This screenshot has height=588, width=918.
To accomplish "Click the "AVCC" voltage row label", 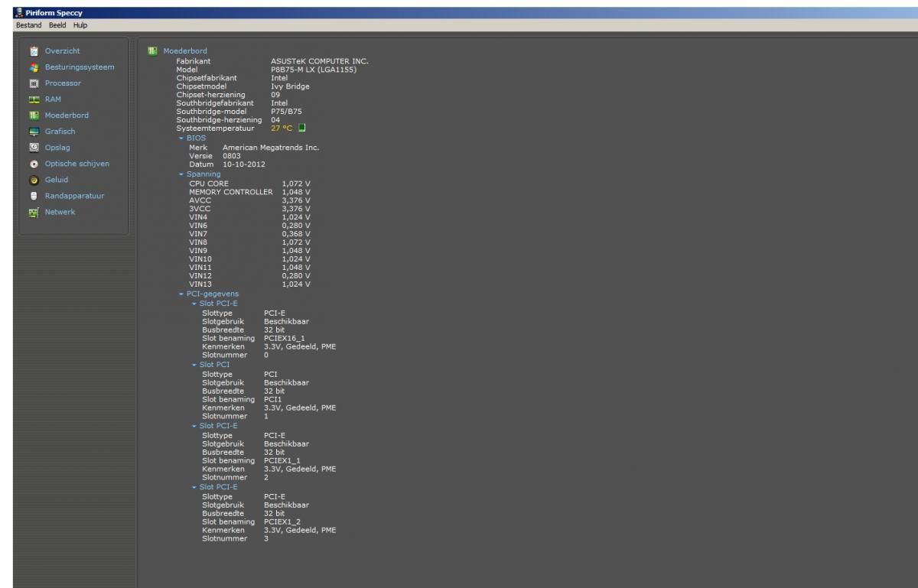I will tap(199, 200).
